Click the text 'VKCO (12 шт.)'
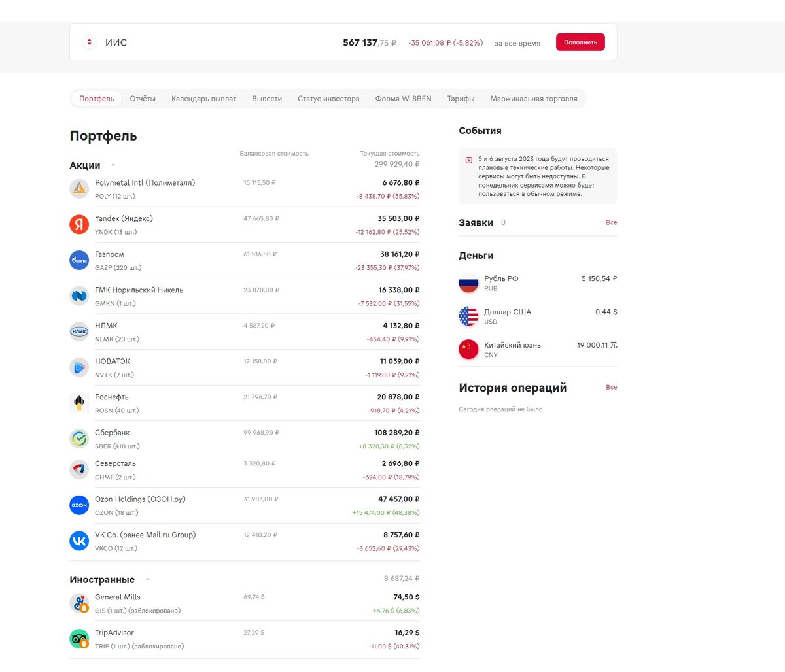Viewport: 785px width, 672px height. tap(116, 548)
